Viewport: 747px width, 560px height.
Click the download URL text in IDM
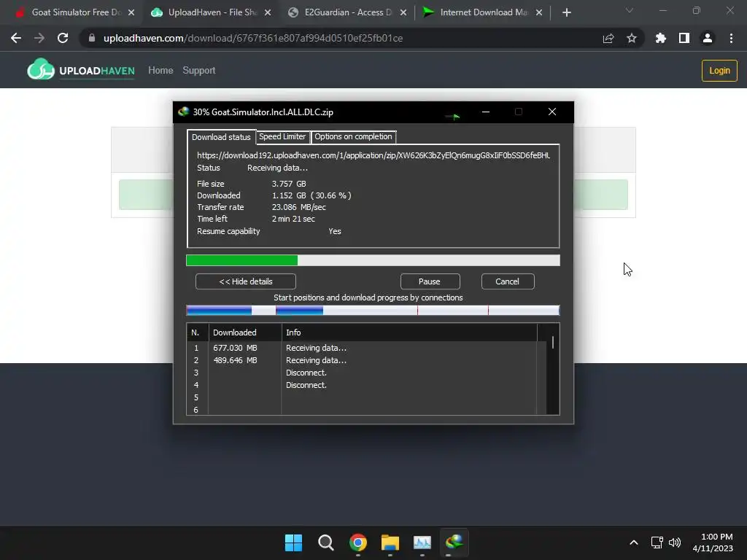click(373, 155)
